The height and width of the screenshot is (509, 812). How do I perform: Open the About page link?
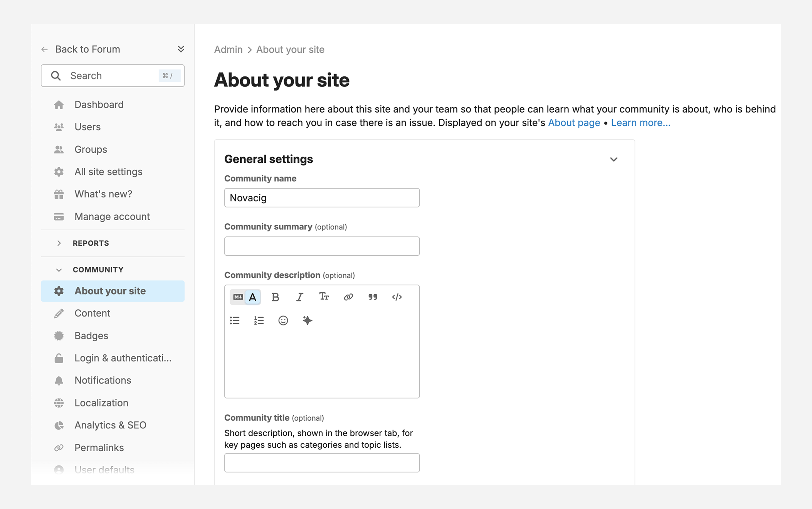(x=574, y=123)
